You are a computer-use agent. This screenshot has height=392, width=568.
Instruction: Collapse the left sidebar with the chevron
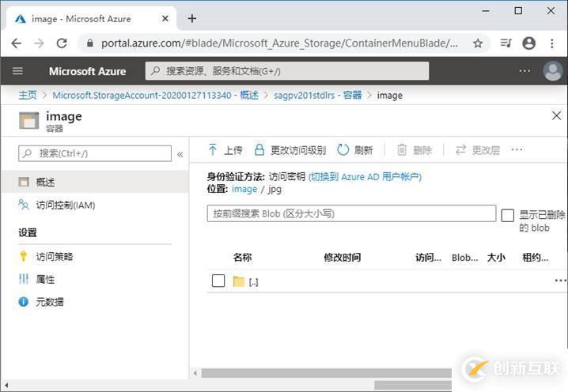click(180, 154)
